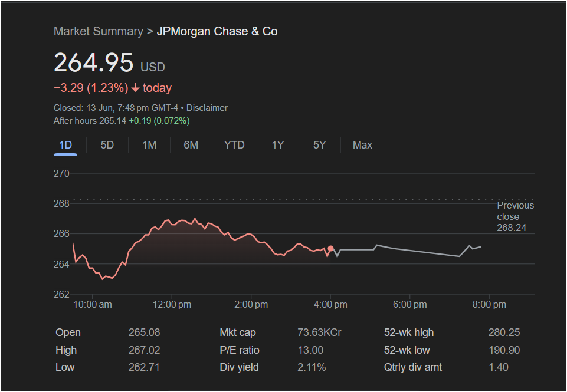The width and height of the screenshot is (567, 392).
Task: Click the 8:00 pm axis label
Action: (489, 305)
